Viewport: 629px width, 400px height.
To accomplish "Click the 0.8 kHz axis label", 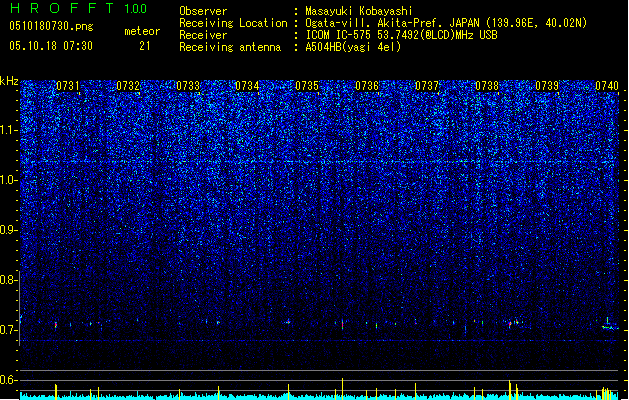I will tap(9, 280).
